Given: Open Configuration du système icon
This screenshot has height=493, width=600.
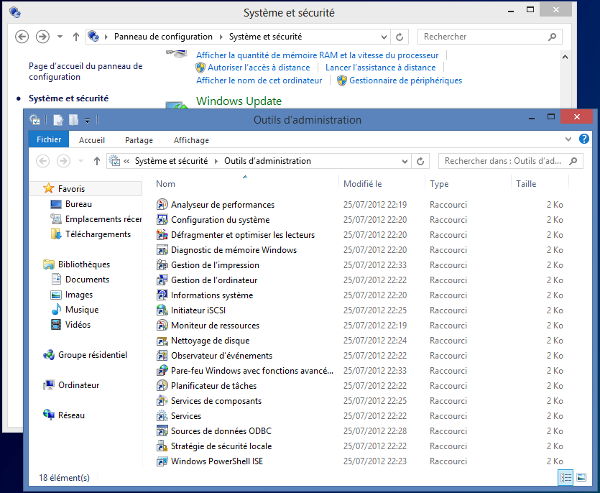Looking at the screenshot, I should point(162,220).
